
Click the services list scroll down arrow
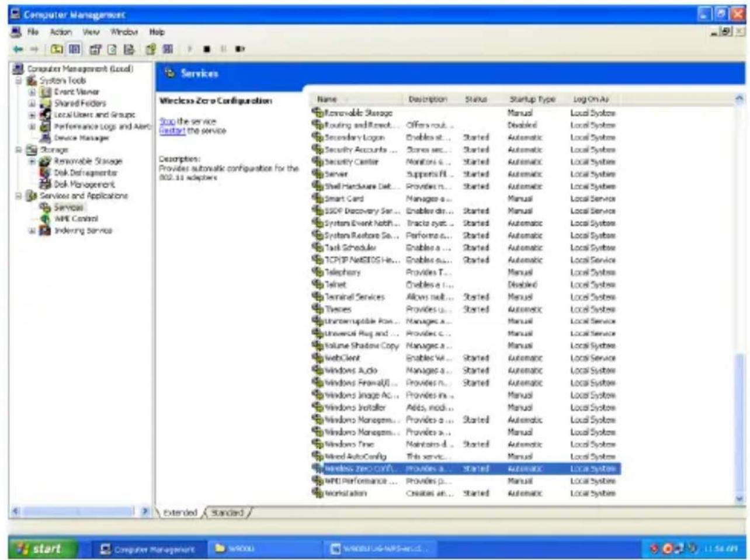(739, 498)
